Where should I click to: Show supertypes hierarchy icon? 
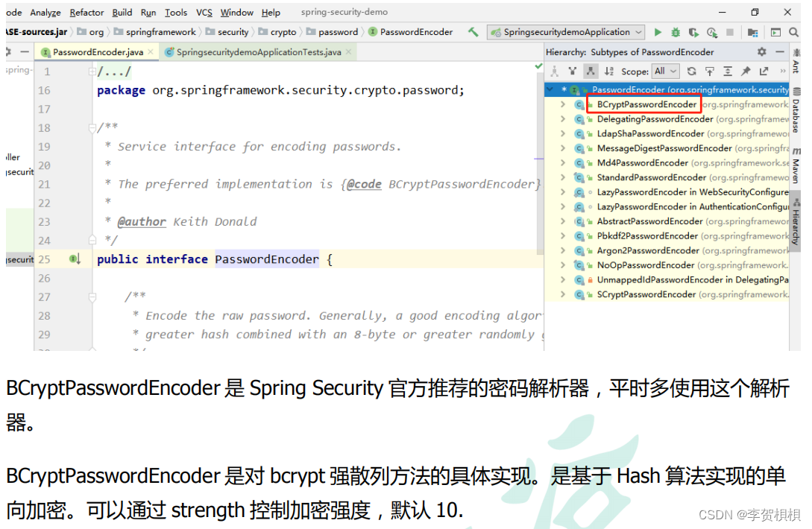click(x=572, y=72)
